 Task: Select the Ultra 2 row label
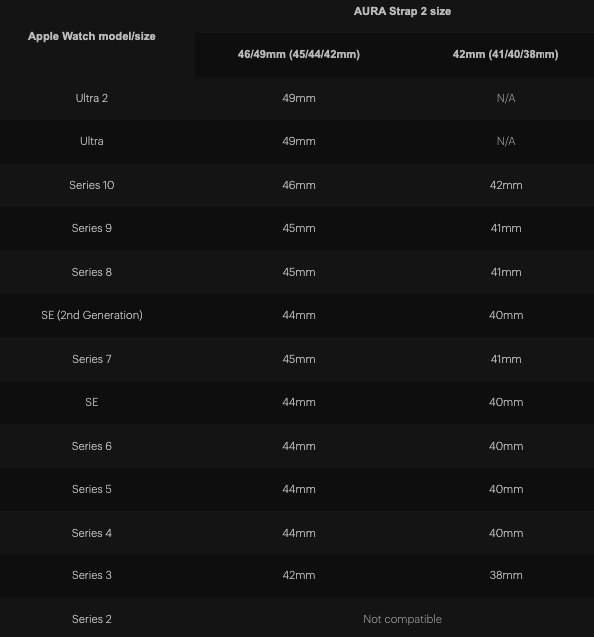91,98
